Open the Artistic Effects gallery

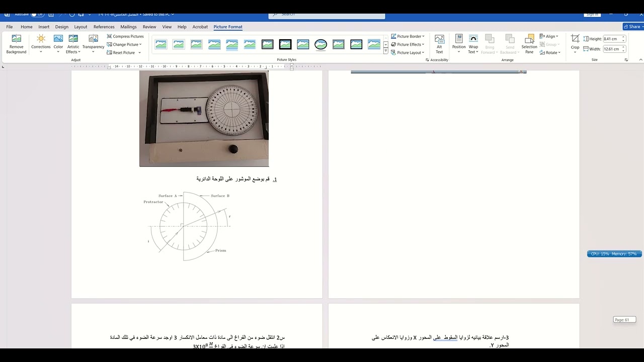pyautogui.click(x=73, y=44)
